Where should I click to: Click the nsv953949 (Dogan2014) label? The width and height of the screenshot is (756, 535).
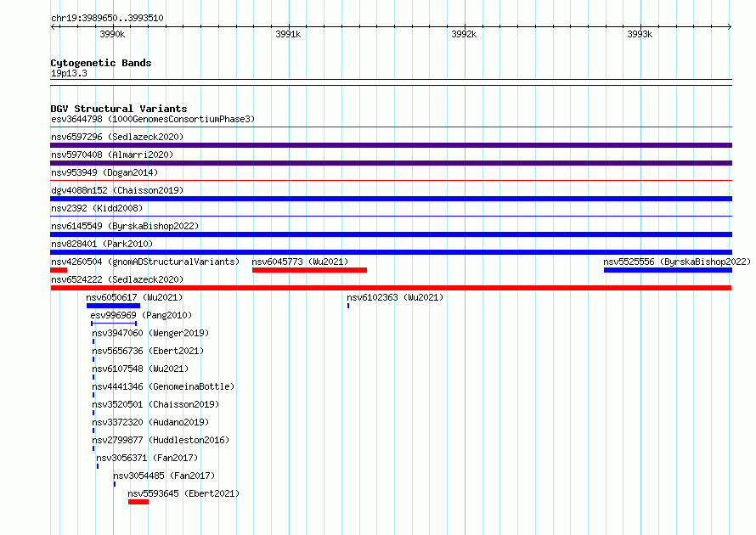(x=104, y=172)
